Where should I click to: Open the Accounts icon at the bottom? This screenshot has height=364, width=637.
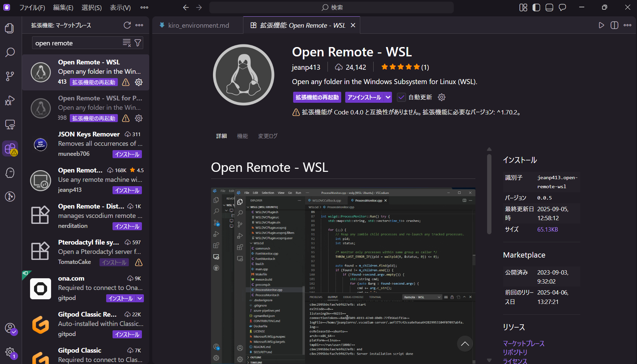coord(10,329)
